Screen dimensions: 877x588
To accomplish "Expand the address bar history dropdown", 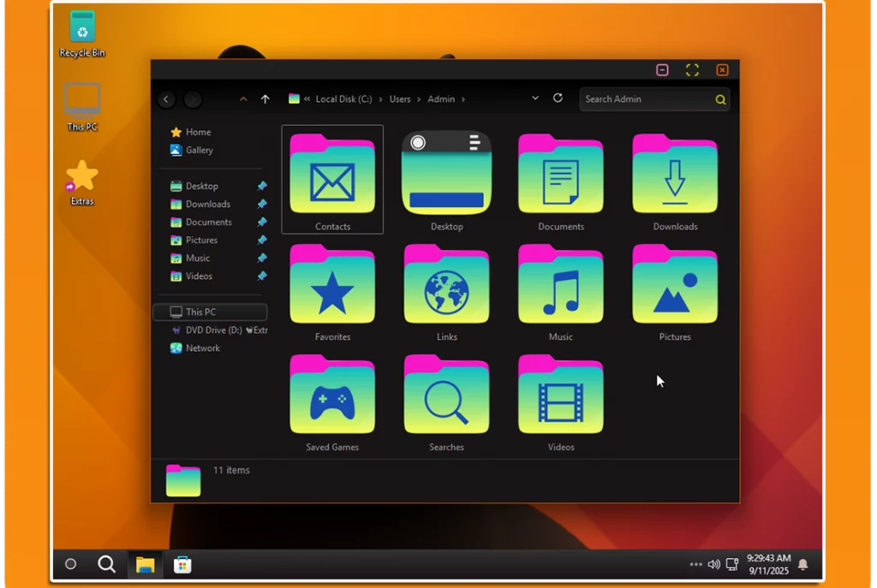I will coord(535,98).
